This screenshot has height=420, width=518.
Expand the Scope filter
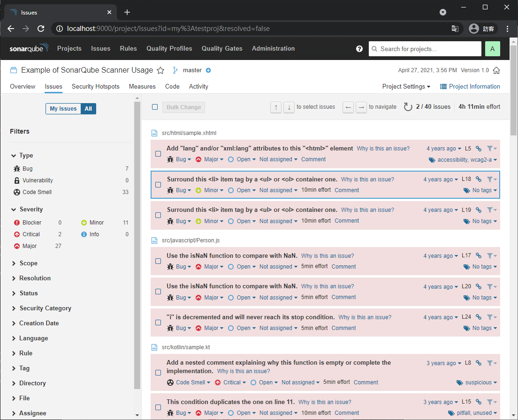25,263
